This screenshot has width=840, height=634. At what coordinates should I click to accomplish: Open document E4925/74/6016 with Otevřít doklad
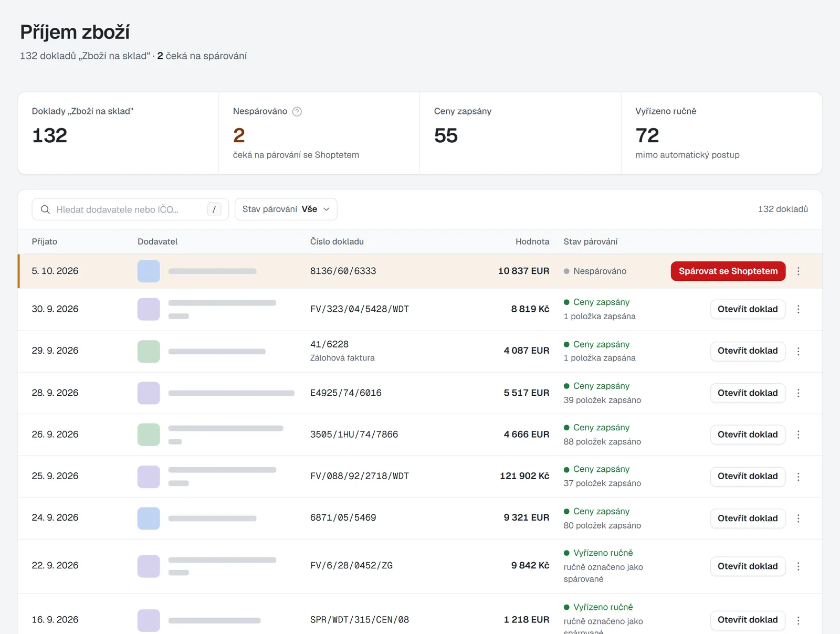[748, 393]
